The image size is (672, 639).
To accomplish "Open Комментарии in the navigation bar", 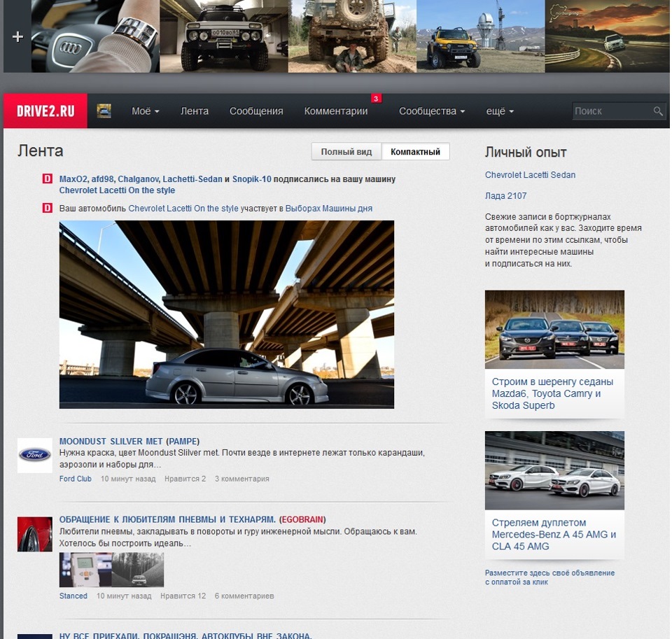I will tap(335, 111).
